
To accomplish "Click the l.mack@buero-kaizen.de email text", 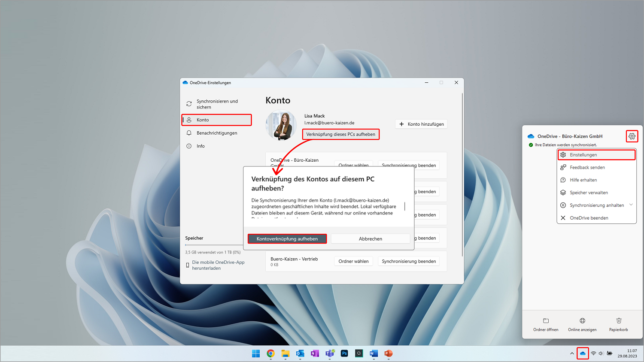I will (x=329, y=123).
